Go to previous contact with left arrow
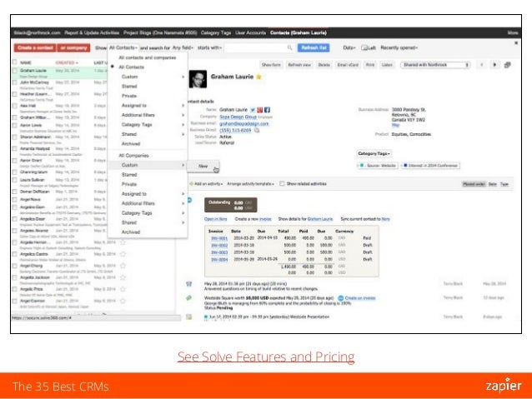 [x=481, y=65]
